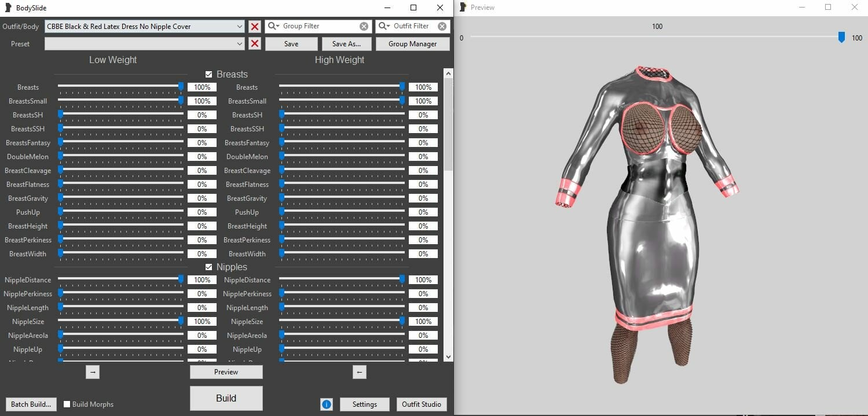
Task: Clear the Outfit Filter field
Action: coord(442,26)
